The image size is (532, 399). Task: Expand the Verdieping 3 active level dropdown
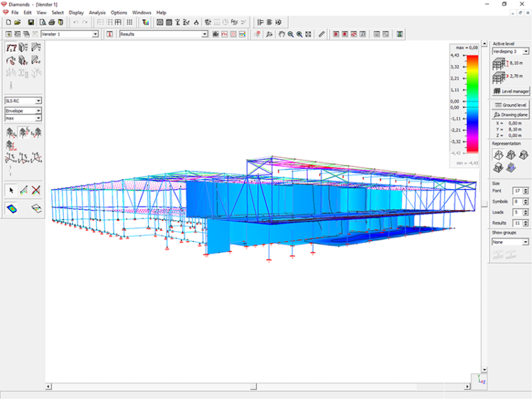click(x=526, y=51)
